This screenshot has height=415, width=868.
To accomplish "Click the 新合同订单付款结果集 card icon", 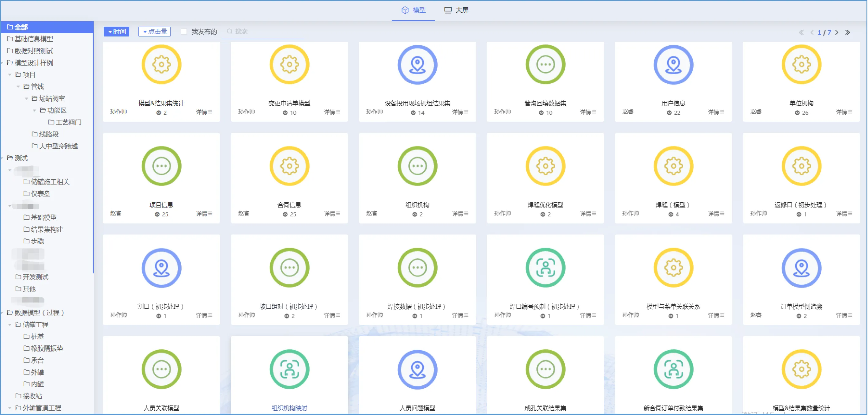I will (x=674, y=369).
